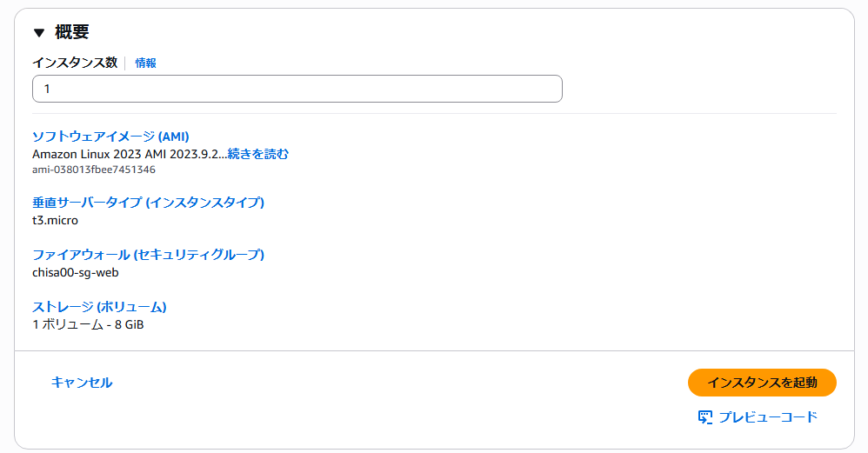Click the 1 ボリューム - 8 GiB text
This screenshot has height=453, width=868.
point(88,324)
